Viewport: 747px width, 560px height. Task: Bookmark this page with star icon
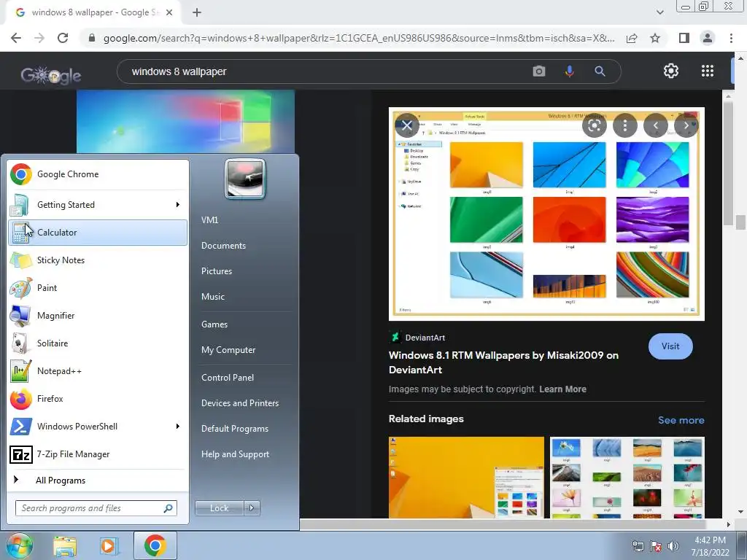coord(655,38)
